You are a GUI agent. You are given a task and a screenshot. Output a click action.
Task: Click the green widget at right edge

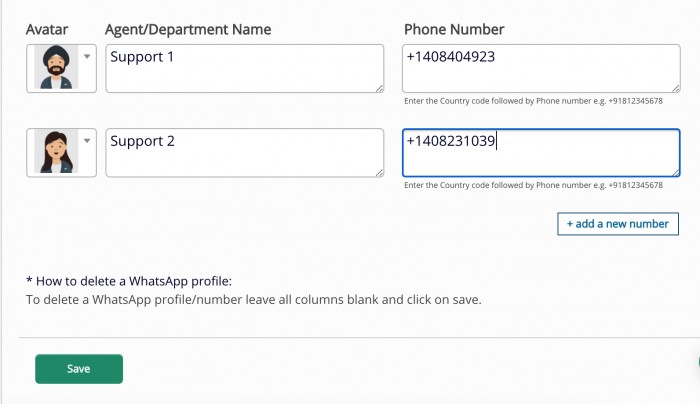tap(698, 362)
